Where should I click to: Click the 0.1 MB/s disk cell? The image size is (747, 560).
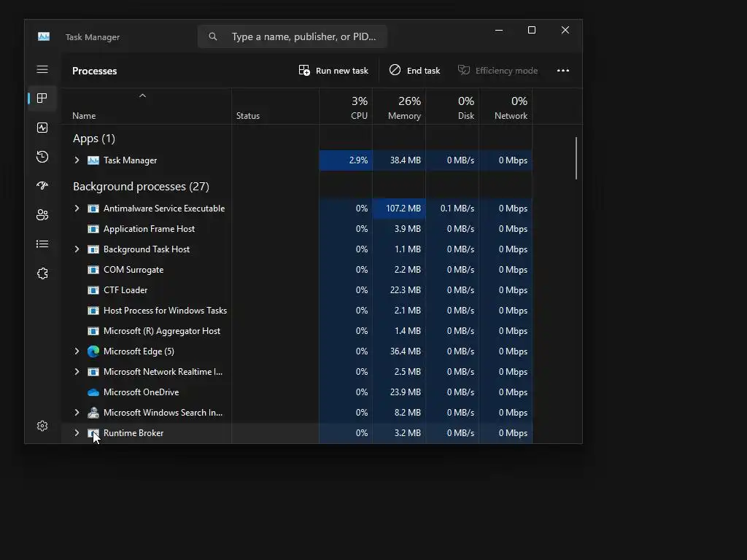click(x=452, y=209)
